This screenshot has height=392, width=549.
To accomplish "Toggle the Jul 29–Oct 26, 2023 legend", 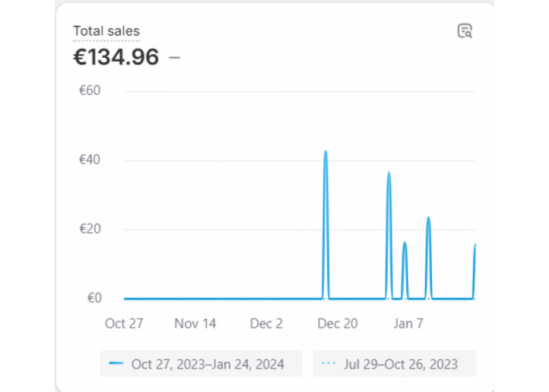I will [x=394, y=364].
